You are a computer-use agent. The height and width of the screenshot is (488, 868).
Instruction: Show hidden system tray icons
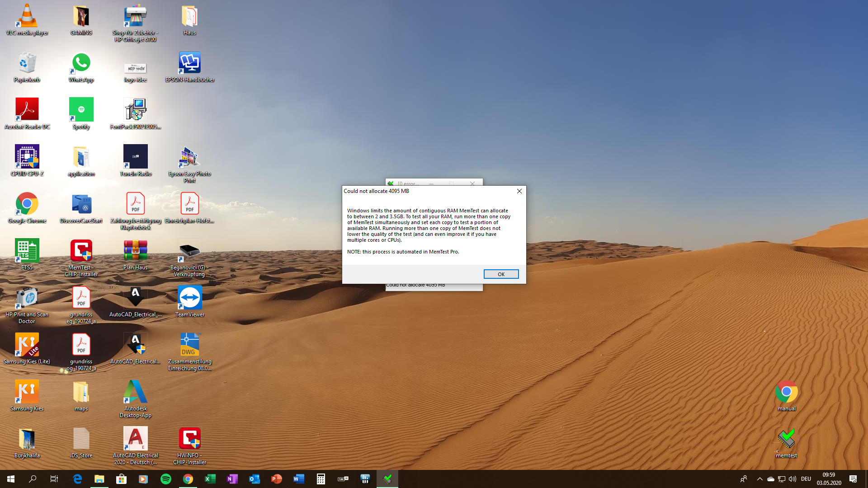tap(759, 479)
